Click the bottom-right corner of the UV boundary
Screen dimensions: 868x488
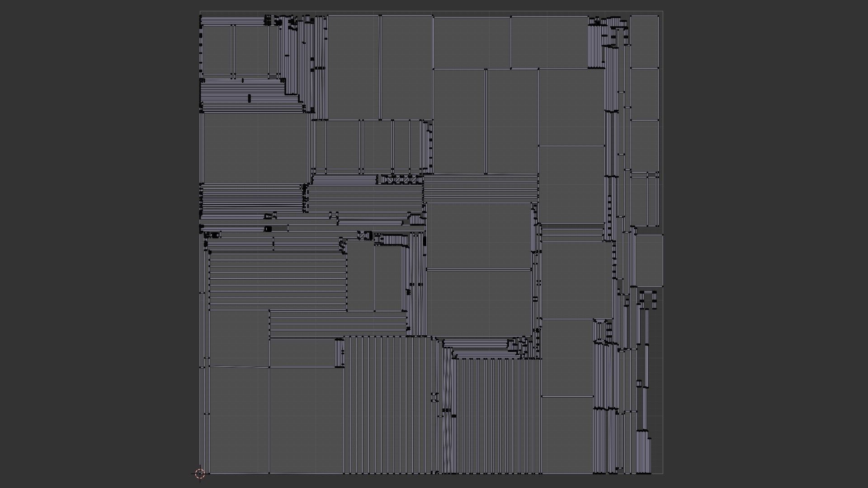click(663, 474)
